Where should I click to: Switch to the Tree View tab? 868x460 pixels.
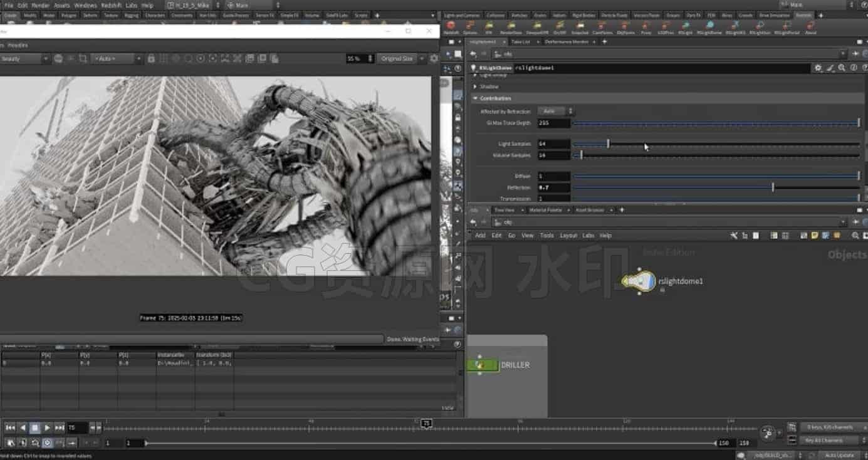504,210
